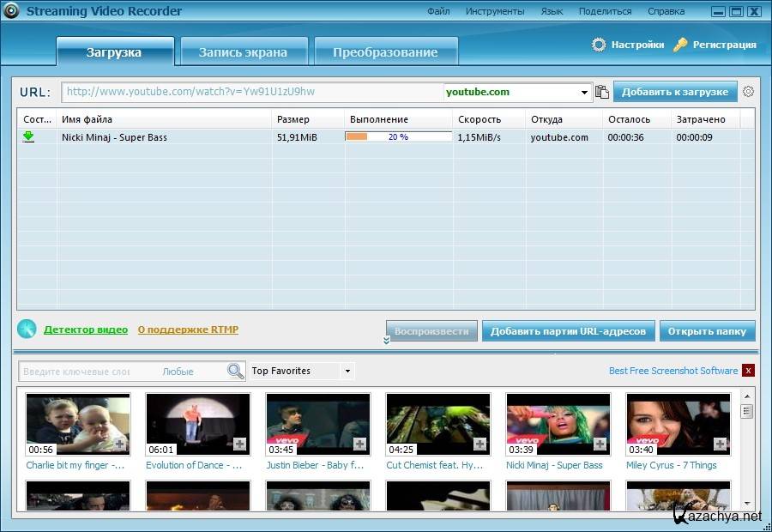Click the search magnifier icon

[x=235, y=371]
